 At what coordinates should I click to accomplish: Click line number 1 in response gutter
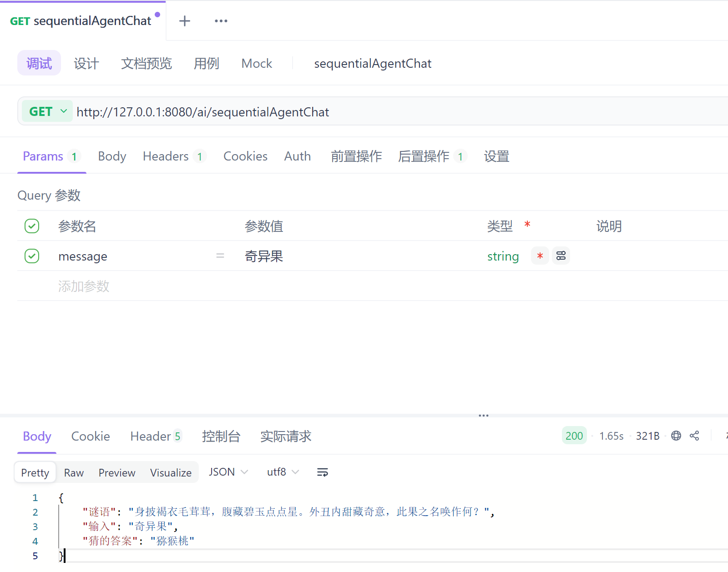click(35, 497)
